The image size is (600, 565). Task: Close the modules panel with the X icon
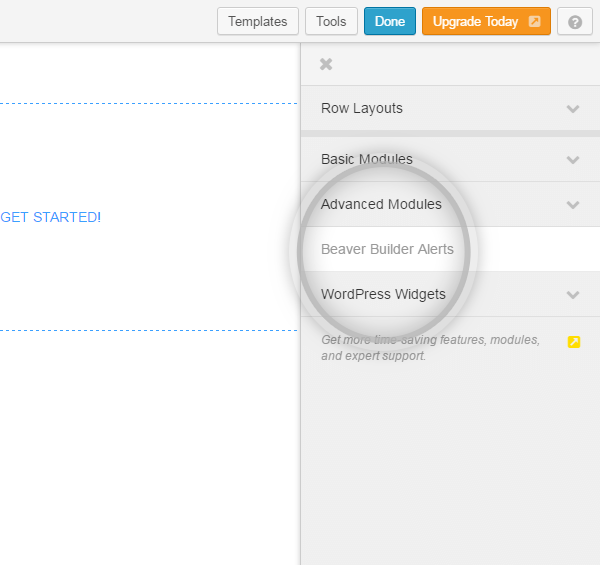325,64
